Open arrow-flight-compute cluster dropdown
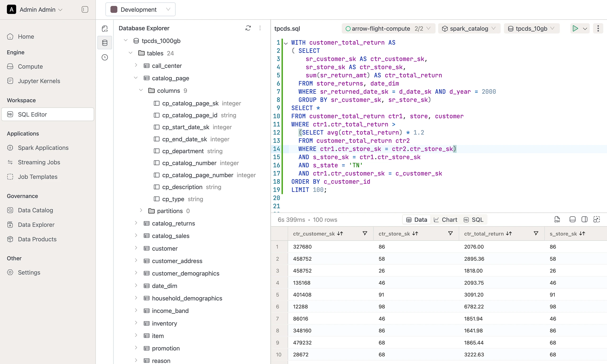 click(x=388, y=29)
